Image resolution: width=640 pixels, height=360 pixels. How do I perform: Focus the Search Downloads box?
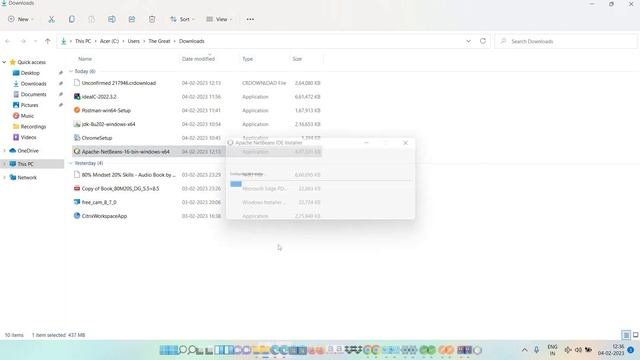click(x=566, y=41)
